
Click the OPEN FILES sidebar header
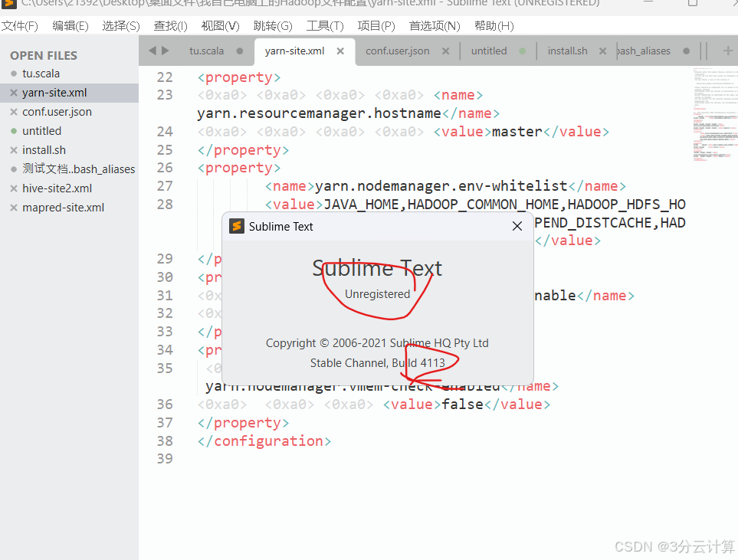(44, 55)
